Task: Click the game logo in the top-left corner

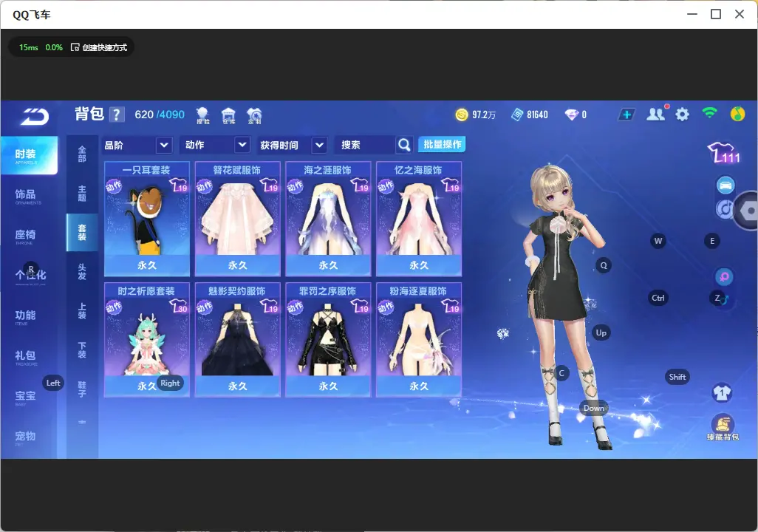Action: pyautogui.click(x=35, y=117)
